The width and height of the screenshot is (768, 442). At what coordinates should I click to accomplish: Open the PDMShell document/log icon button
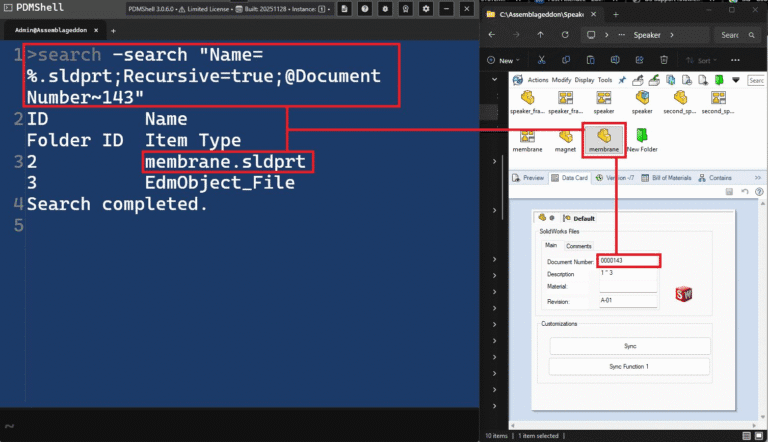coord(344,9)
